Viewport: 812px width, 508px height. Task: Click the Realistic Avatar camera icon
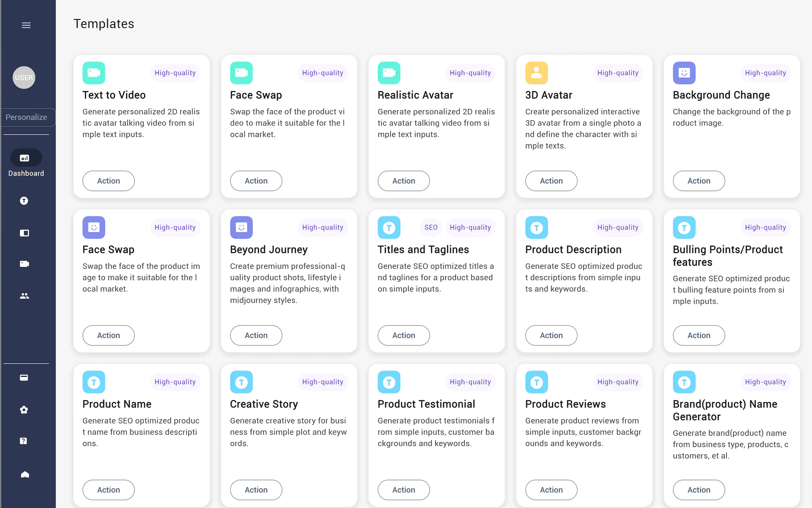(389, 73)
